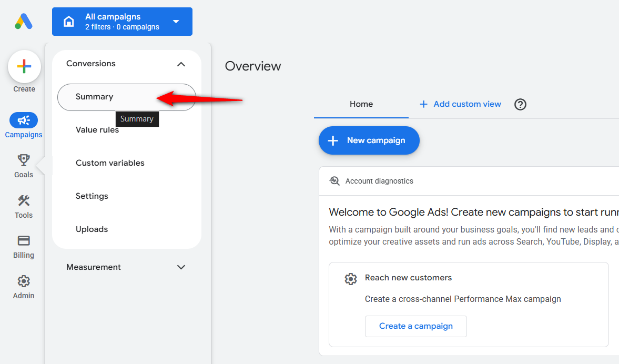Open Campaigns from the sidebar megaphone icon

24,120
